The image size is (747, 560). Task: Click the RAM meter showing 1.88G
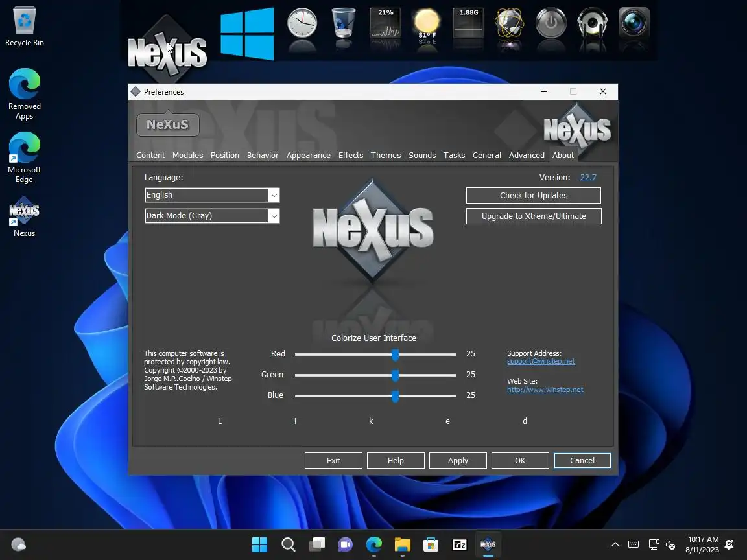point(468,23)
